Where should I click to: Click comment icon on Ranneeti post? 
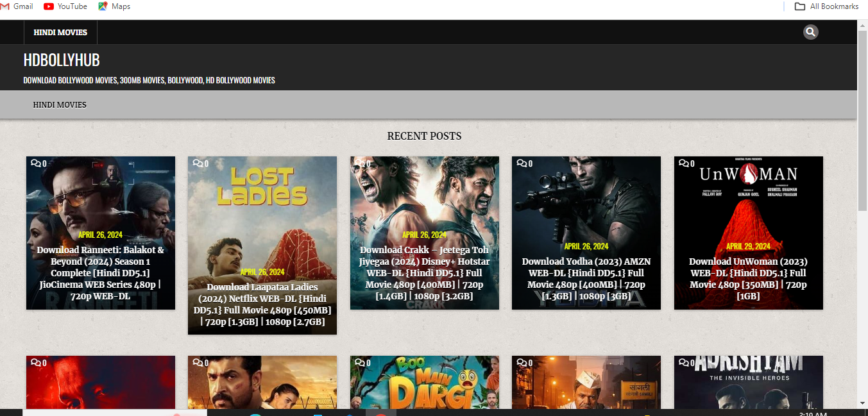[x=35, y=163]
